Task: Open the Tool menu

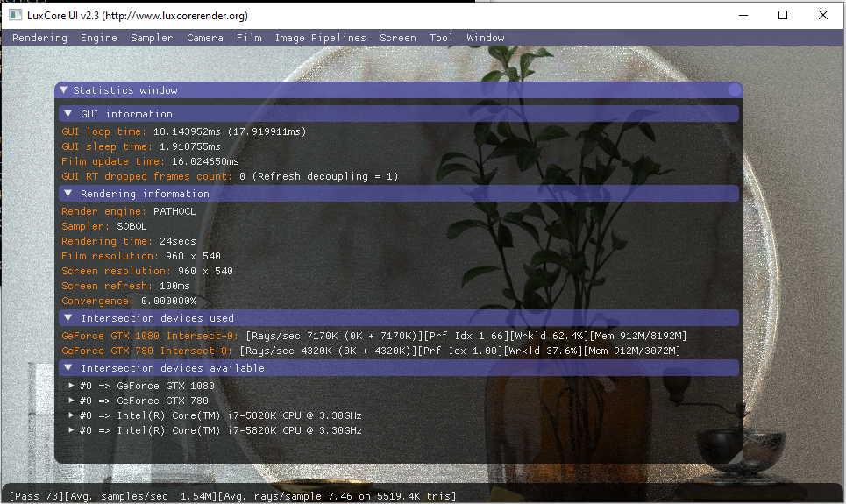Action: point(441,38)
